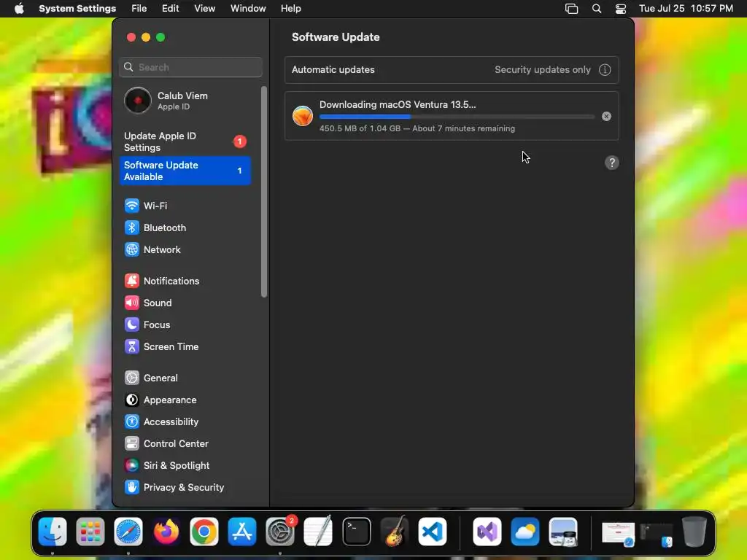Launch Safari from the Dock
Image resolution: width=747 pixels, height=560 pixels.
[128, 532]
